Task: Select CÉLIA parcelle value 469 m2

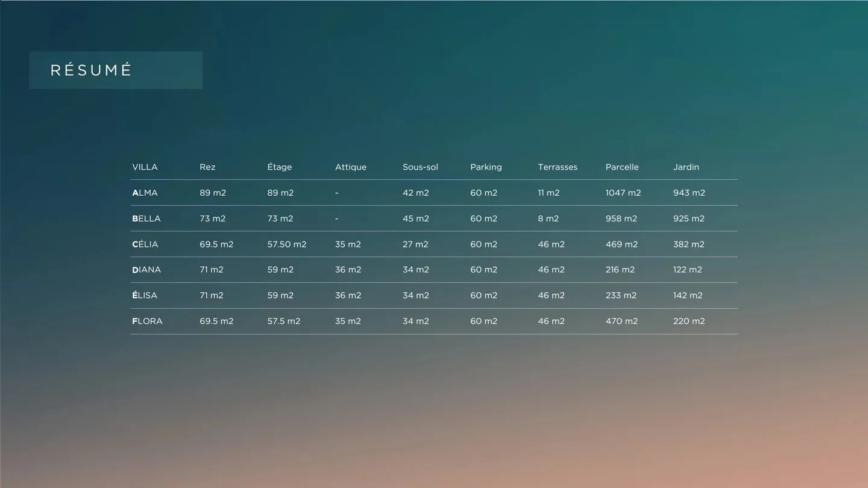Action: 621,244
